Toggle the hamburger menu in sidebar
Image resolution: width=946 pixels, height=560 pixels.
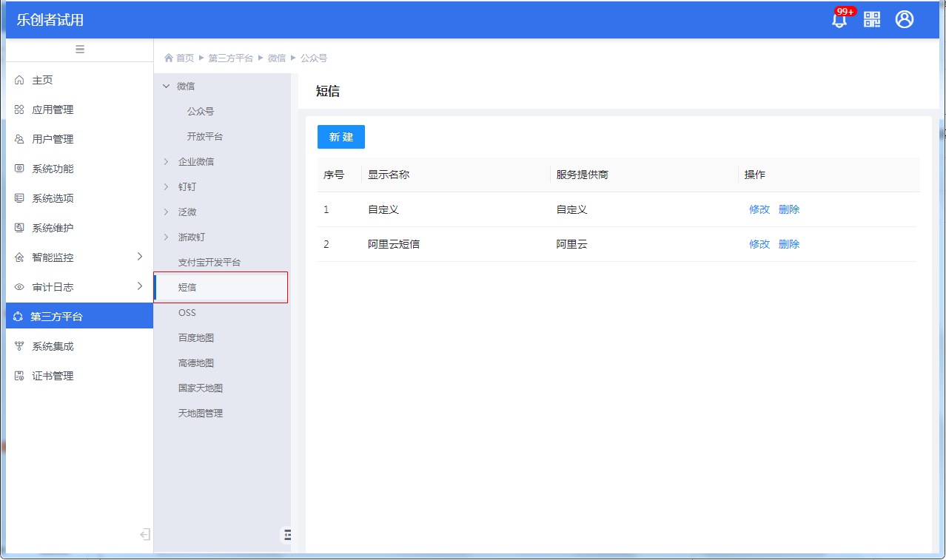[80, 50]
